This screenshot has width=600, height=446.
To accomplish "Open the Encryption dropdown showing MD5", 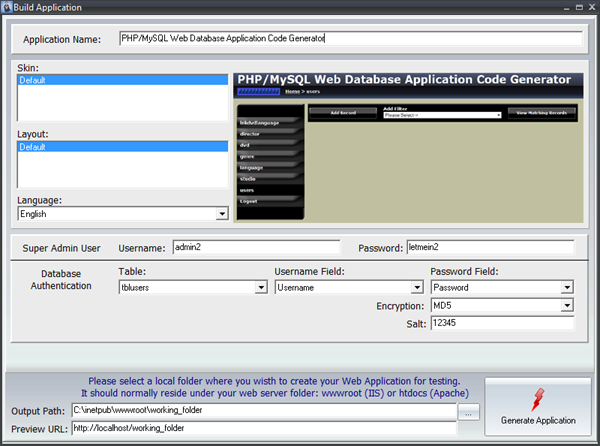I will 502,305.
